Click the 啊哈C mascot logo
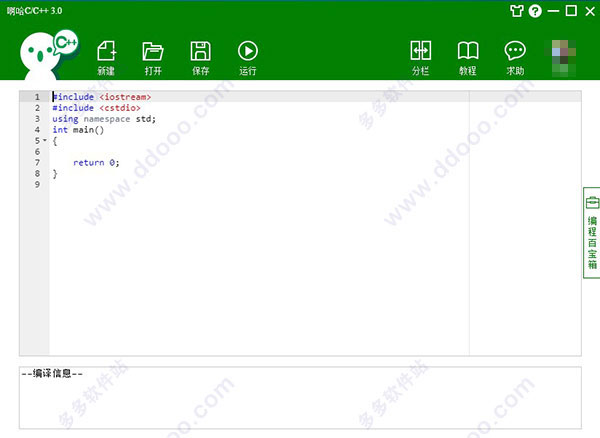The width and height of the screenshot is (600, 438). tap(49, 54)
